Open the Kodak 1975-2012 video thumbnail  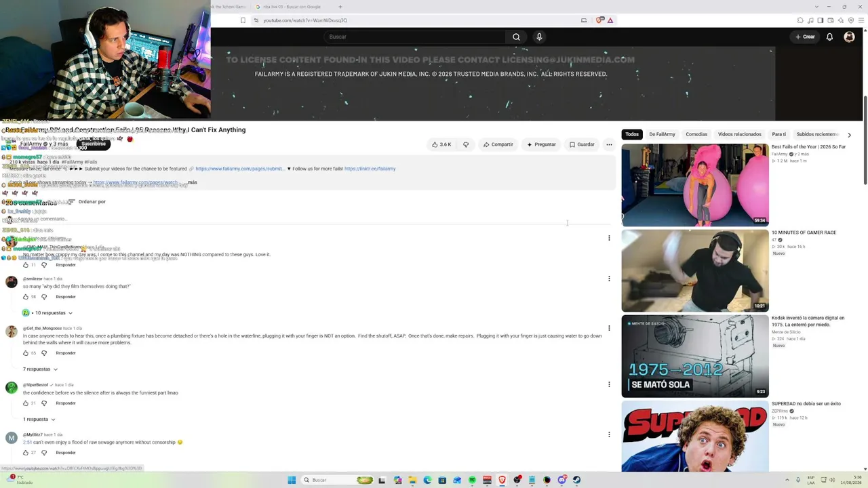click(x=695, y=356)
